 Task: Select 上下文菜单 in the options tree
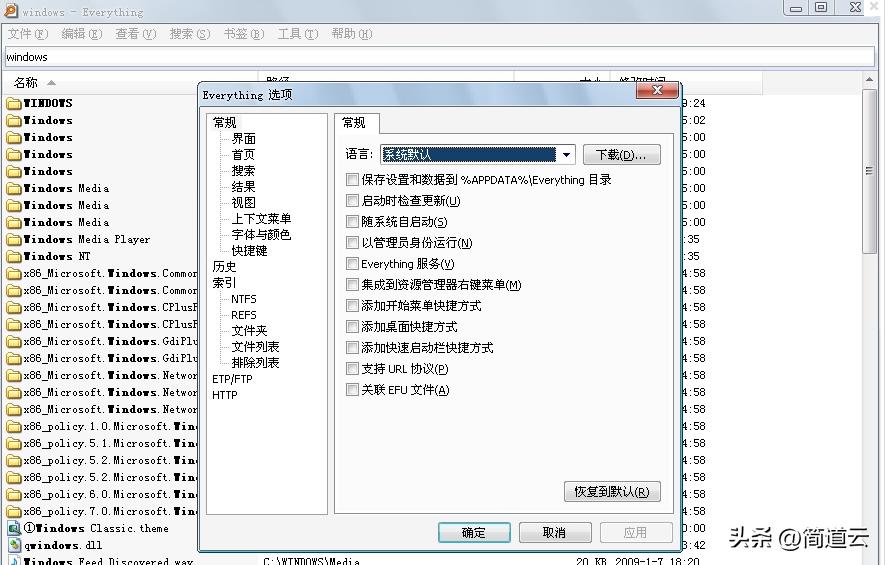(x=261, y=218)
